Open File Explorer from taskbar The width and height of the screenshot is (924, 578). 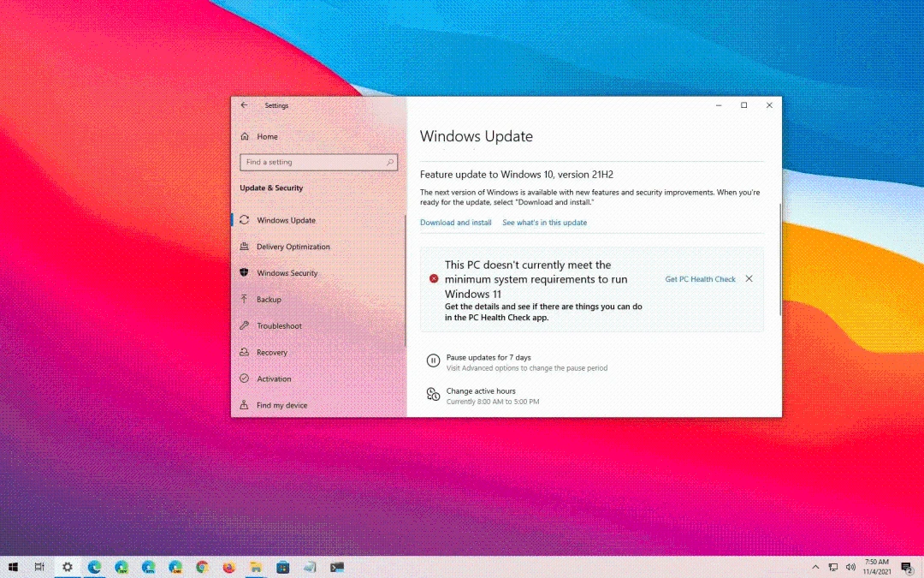point(256,567)
